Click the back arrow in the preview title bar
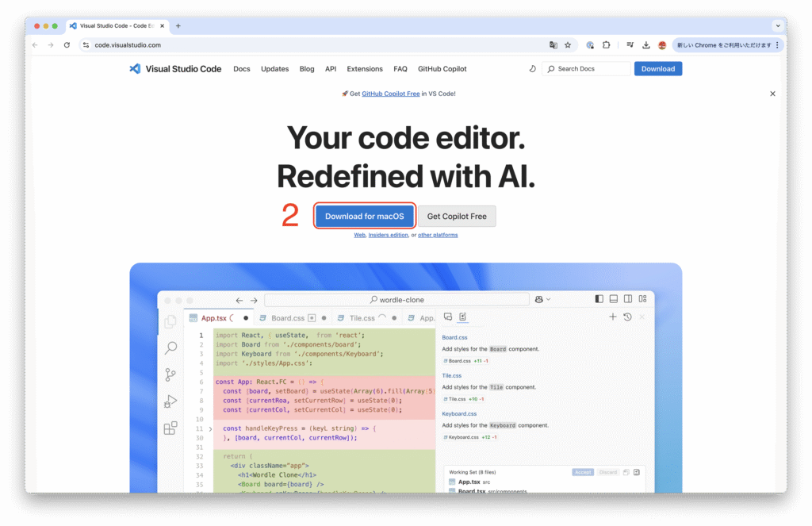The width and height of the screenshot is (812, 526). coord(239,300)
